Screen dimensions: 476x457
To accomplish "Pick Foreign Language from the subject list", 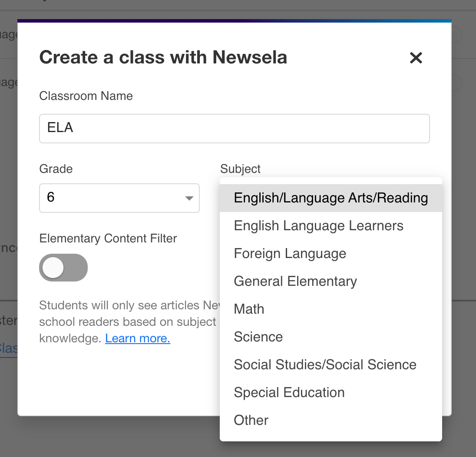I will (290, 254).
